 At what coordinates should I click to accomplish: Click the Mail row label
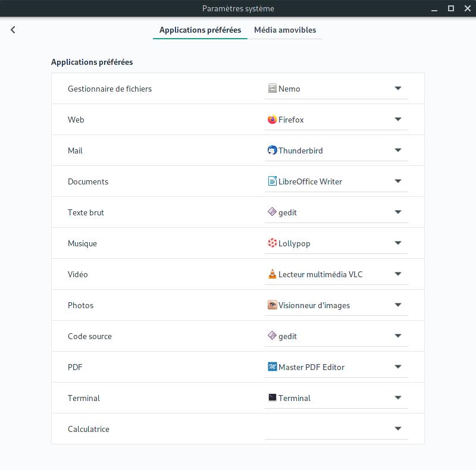tap(75, 151)
